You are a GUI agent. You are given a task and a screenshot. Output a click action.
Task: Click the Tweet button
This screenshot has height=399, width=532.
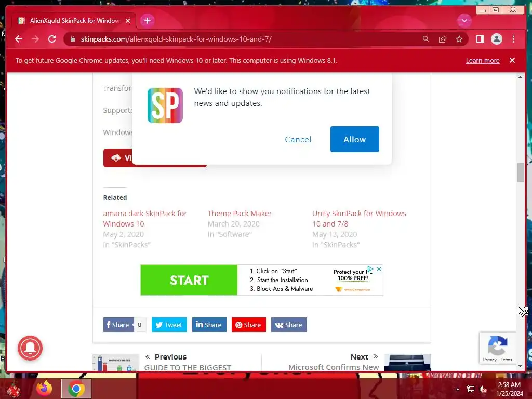(x=169, y=325)
